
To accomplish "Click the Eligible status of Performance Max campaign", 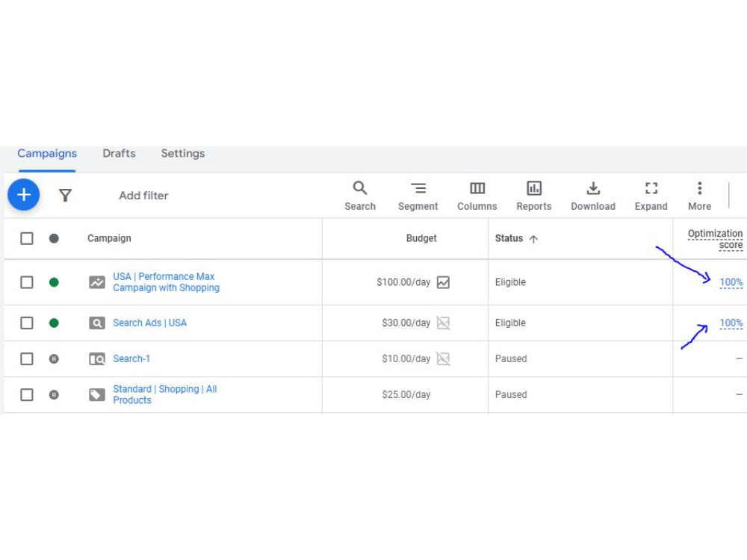I will pyautogui.click(x=510, y=282).
